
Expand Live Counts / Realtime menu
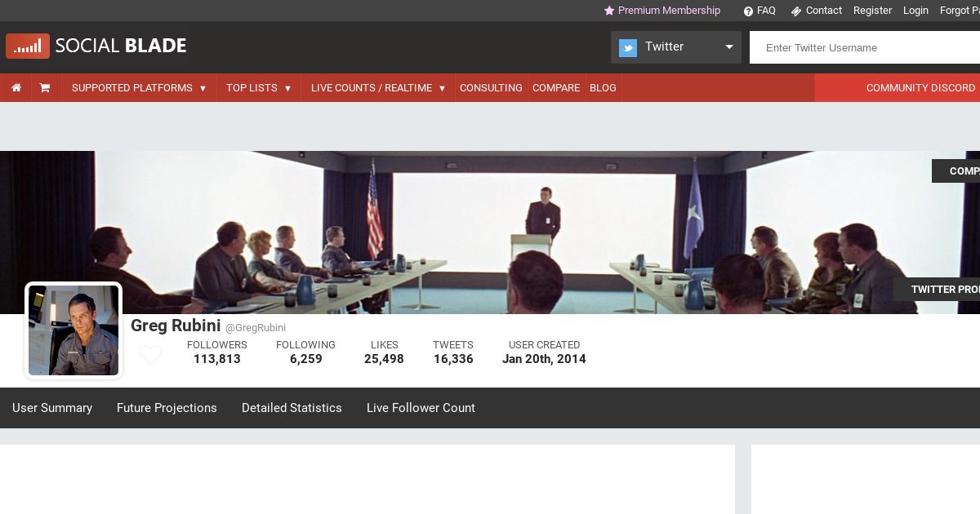(x=378, y=88)
